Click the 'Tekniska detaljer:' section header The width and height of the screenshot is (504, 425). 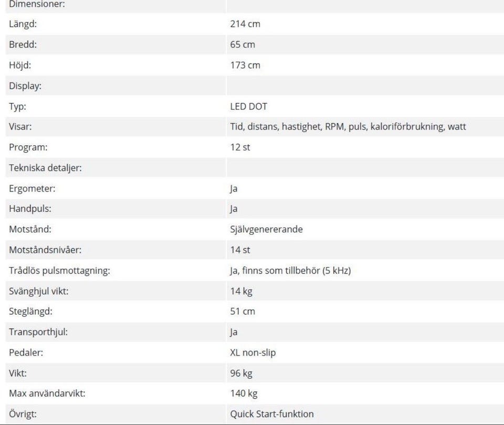pos(45,168)
